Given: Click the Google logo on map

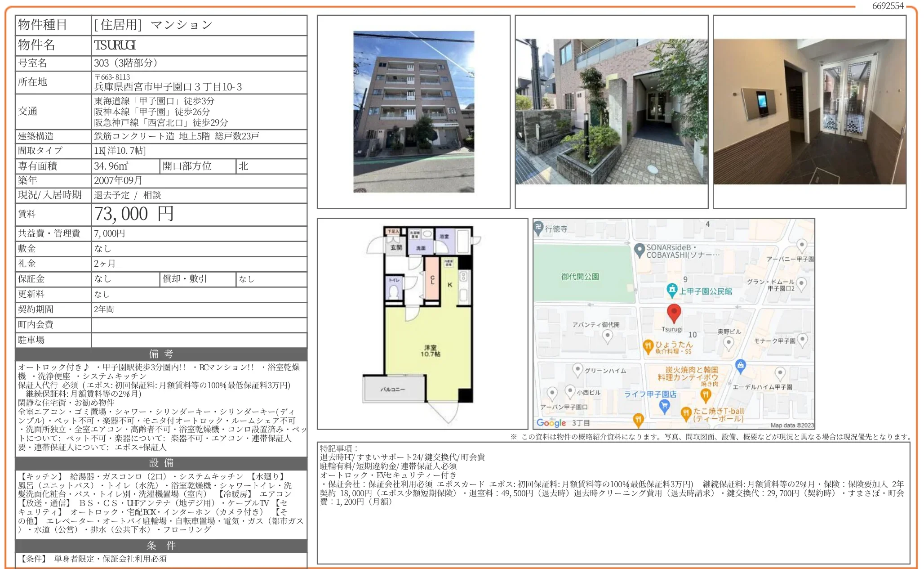Looking at the screenshot, I should pos(551,423).
